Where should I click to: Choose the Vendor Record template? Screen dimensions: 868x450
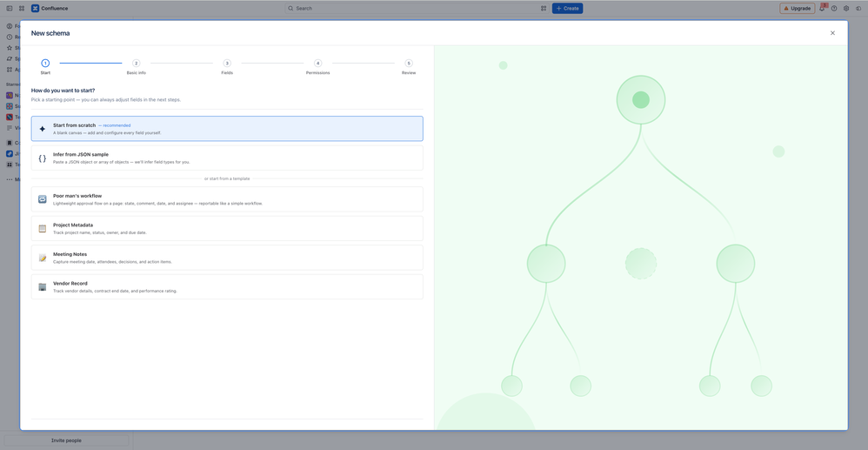click(x=227, y=287)
